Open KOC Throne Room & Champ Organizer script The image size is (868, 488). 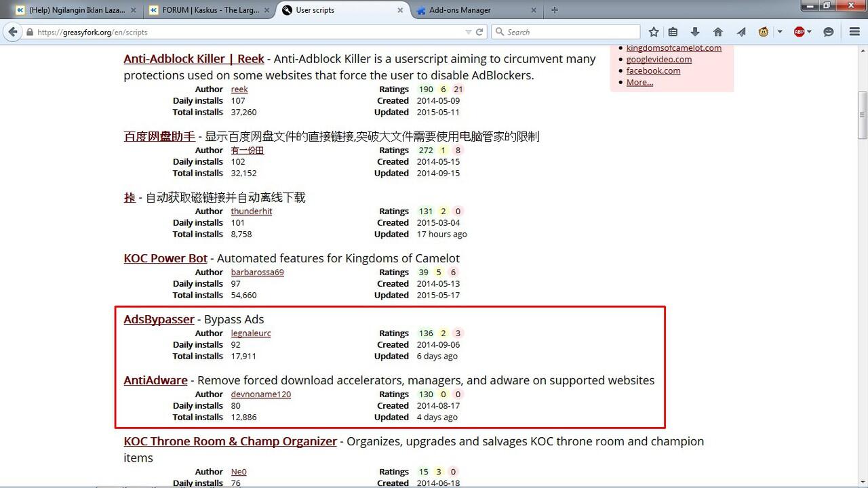click(230, 441)
